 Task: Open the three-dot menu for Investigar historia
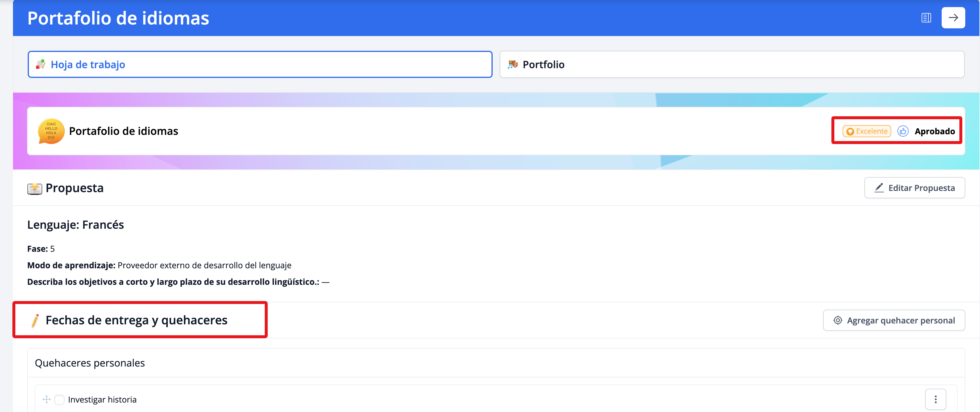[935, 399]
